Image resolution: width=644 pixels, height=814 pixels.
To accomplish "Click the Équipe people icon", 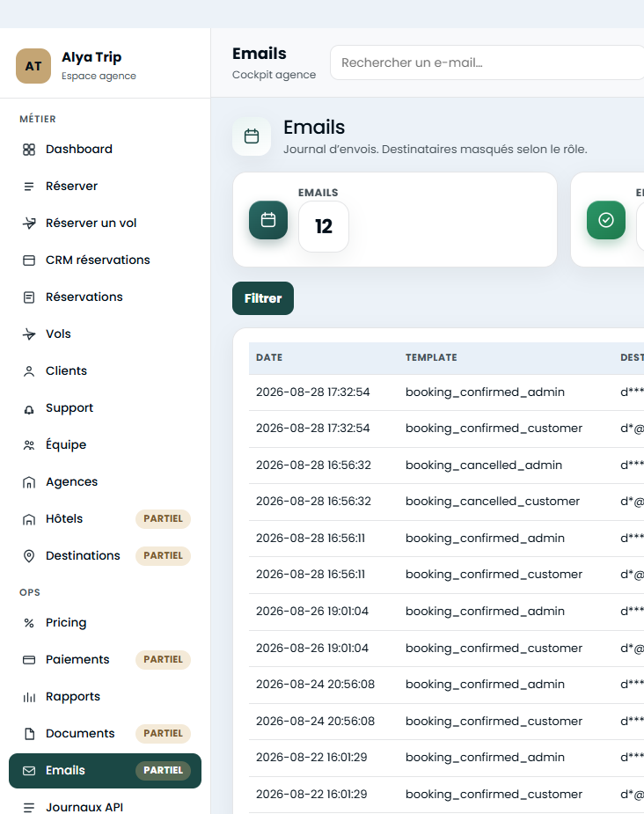I will click(29, 445).
